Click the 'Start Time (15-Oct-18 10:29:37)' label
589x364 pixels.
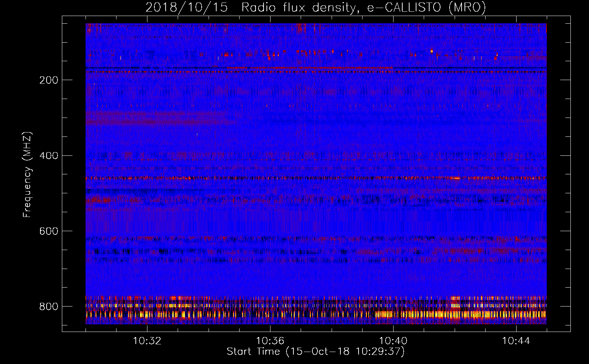click(316, 352)
